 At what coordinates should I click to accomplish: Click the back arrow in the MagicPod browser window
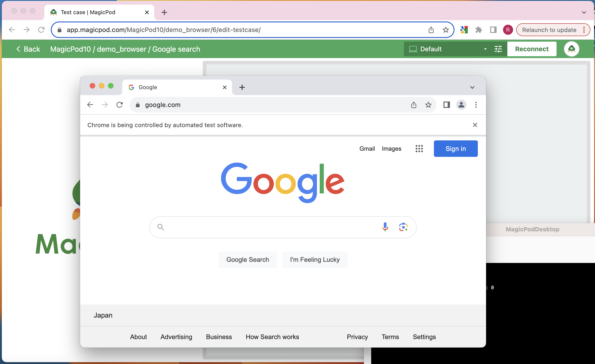point(12,30)
